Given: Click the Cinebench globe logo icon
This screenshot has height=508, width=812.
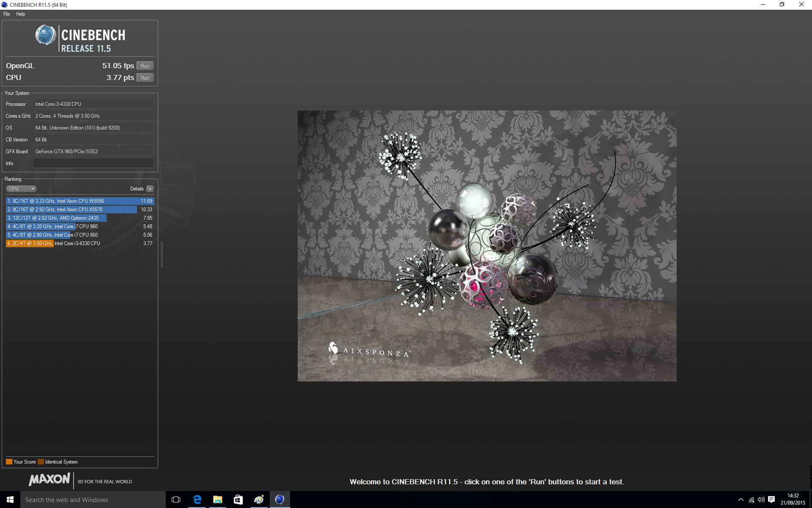Looking at the screenshot, I should pyautogui.click(x=45, y=35).
